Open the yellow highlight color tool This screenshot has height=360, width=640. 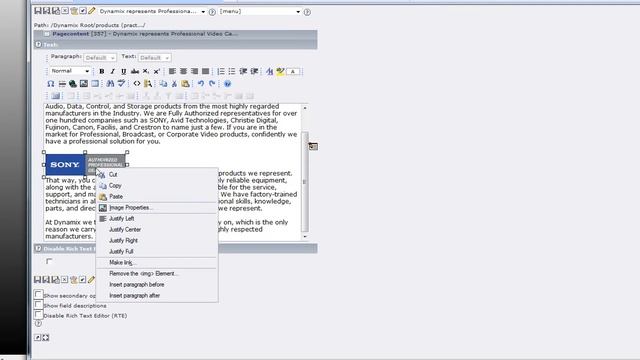coord(280,71)
